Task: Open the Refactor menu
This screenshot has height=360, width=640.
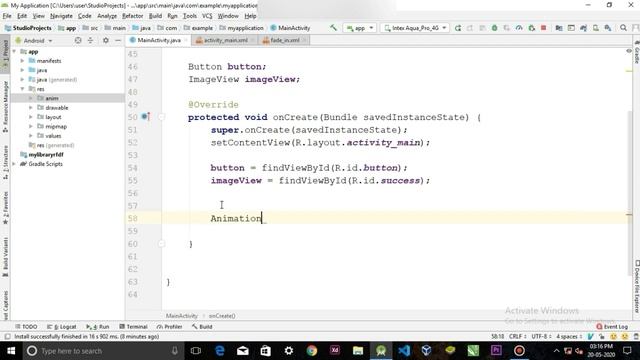Action: (x=133, y=16)
